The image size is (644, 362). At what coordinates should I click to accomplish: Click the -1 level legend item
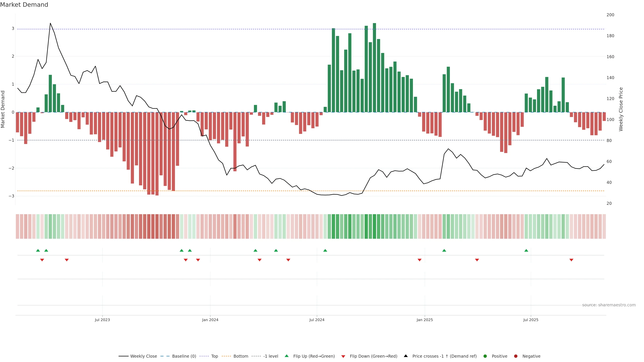coord(271,356)
